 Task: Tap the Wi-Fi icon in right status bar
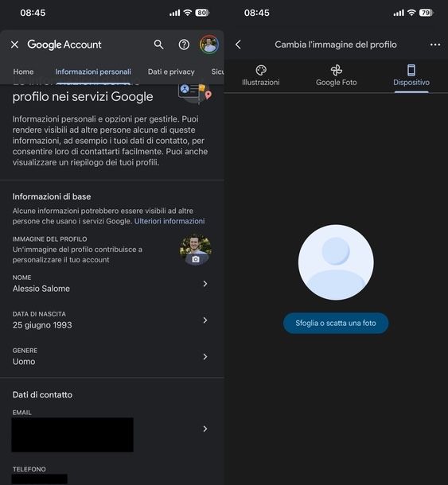click(411, 13)
